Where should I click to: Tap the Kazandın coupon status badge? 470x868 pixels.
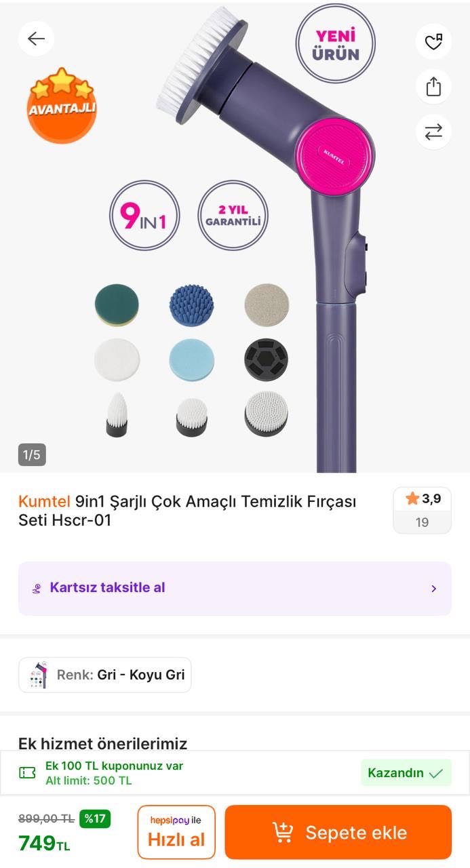(405, 772)
